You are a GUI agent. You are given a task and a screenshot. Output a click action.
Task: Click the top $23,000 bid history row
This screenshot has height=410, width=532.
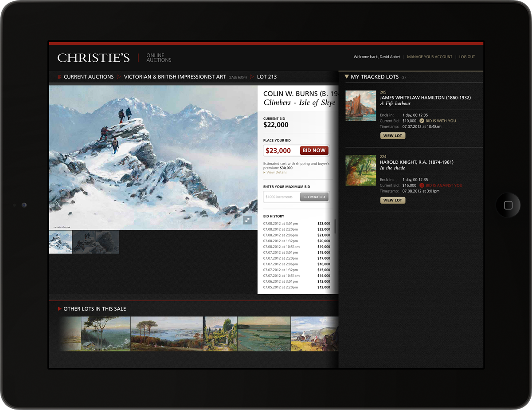(x=297, y=223)
